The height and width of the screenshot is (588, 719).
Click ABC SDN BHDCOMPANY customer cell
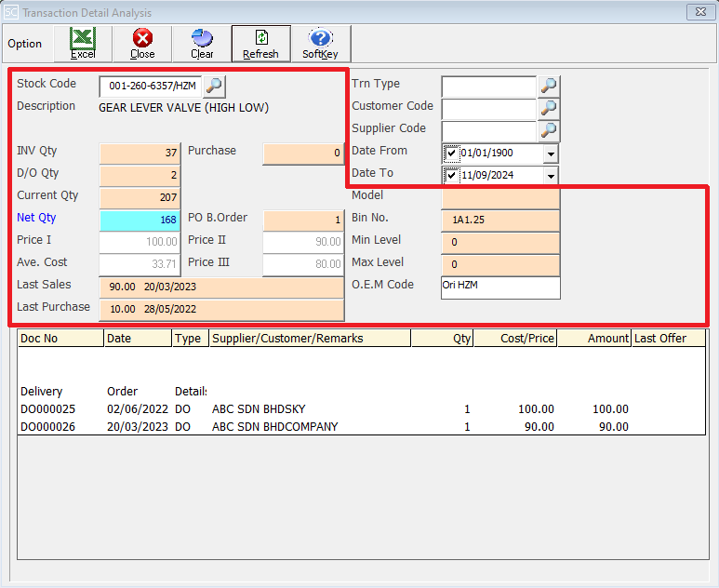click(274, 426)
